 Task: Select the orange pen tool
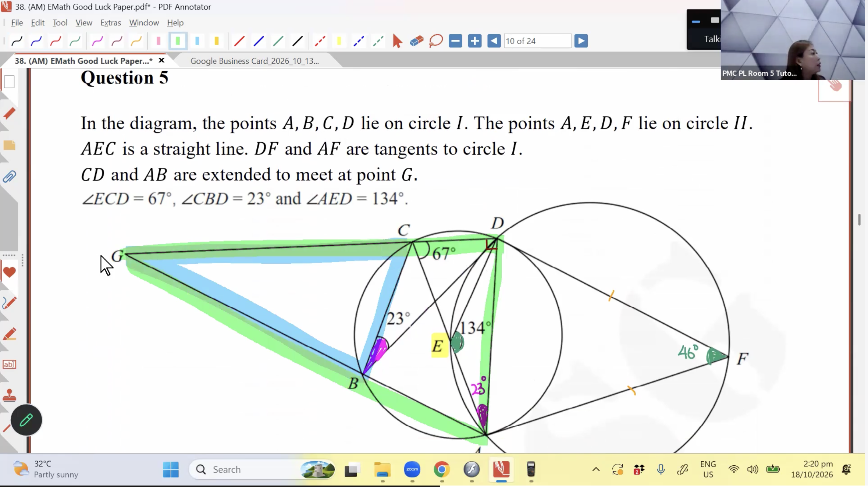pos(136,41)
